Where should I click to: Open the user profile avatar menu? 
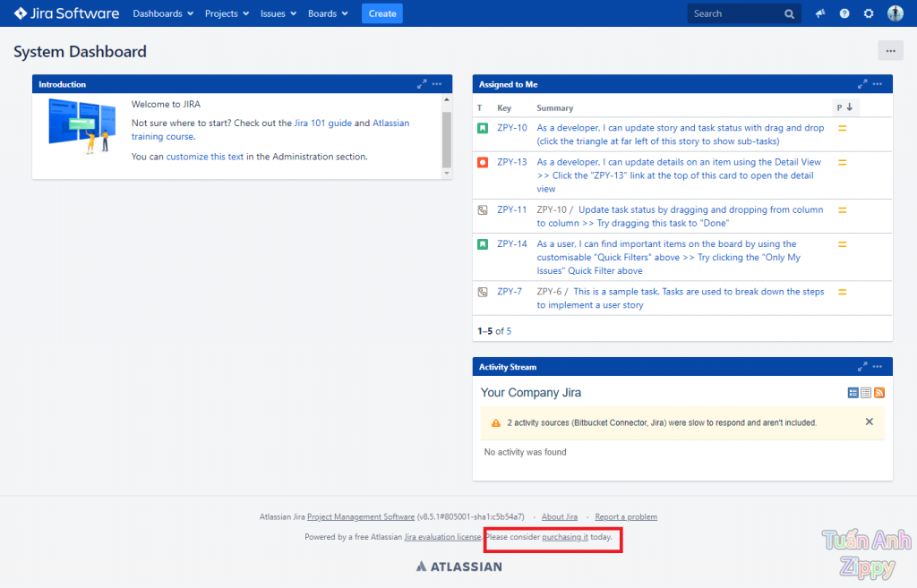click(x=895, y=13)
